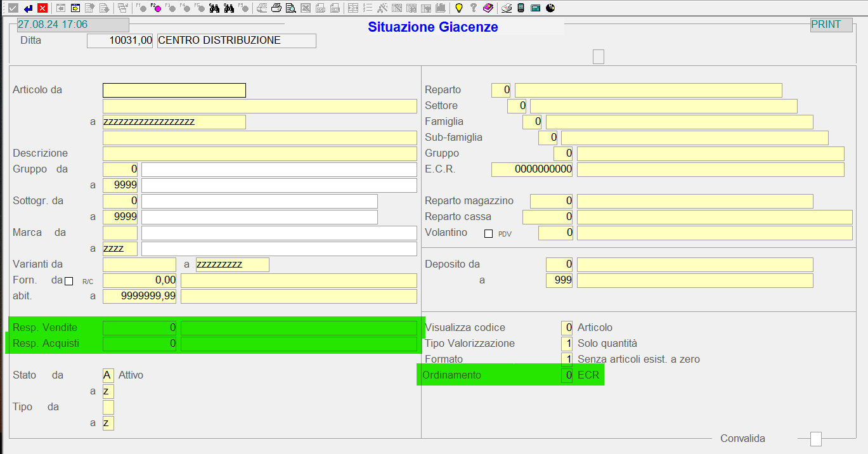Click the binoculars search icon labeled 6
Viewport: 868px width, 454px height.
[214, 8]
